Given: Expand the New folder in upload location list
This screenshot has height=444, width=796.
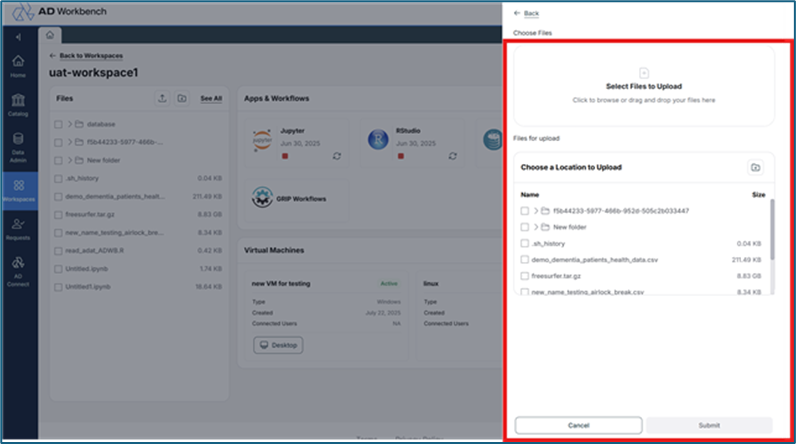Looking at the screenshot, I should 535,227.
